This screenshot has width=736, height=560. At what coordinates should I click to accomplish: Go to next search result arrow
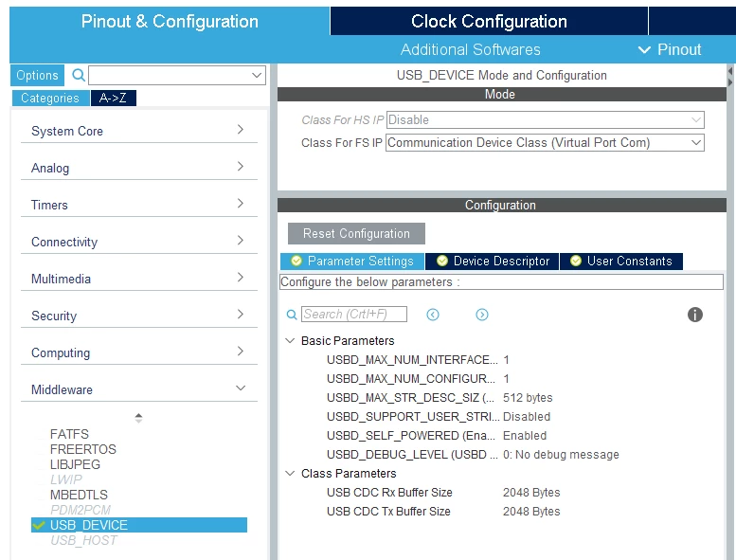[482, 315]
